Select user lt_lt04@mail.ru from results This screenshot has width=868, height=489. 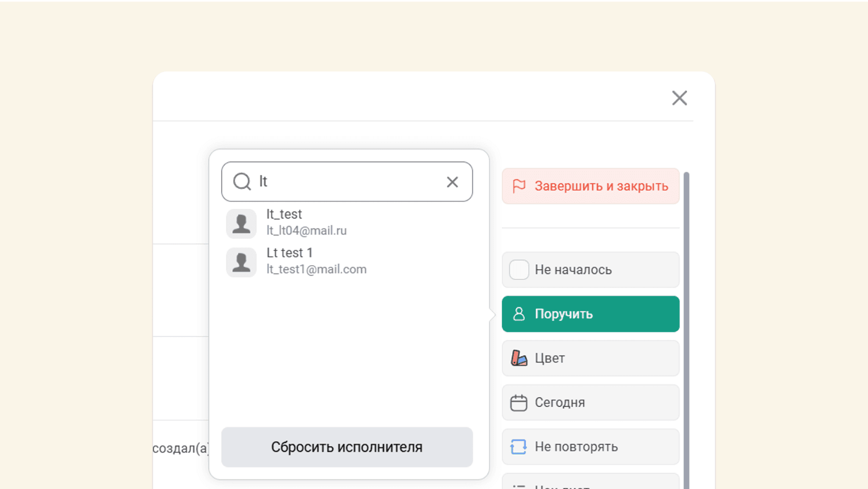coord(307,230)
